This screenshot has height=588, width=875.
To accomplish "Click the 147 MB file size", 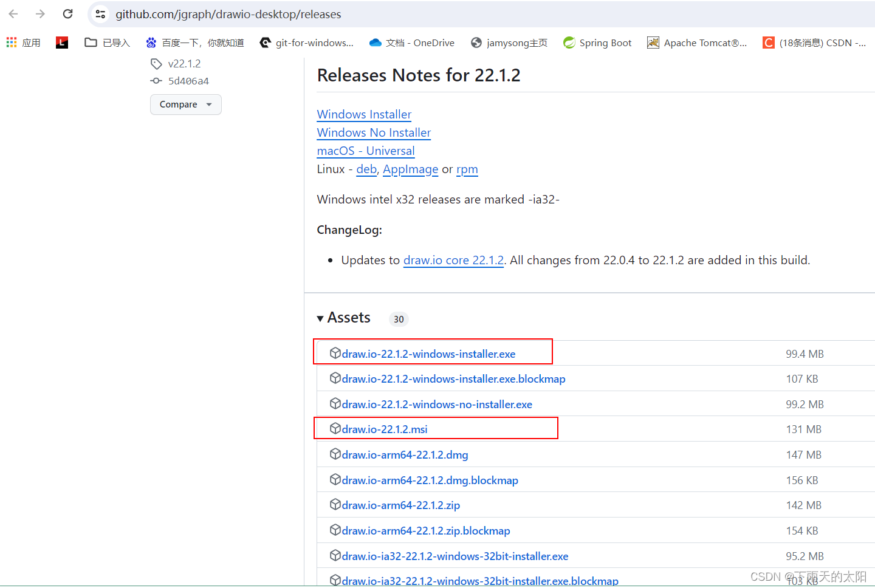I will [x=803, y=455].
